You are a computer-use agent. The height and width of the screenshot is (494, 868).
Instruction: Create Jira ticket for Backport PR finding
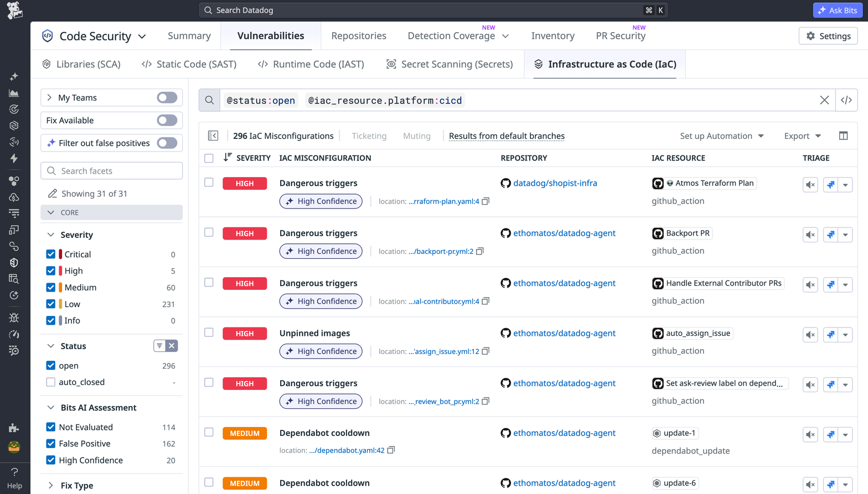830,235
